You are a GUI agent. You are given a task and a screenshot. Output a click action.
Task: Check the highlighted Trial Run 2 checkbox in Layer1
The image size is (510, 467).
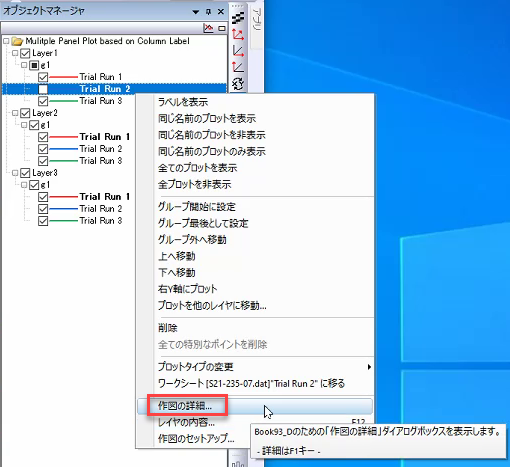tap(43, 89)
